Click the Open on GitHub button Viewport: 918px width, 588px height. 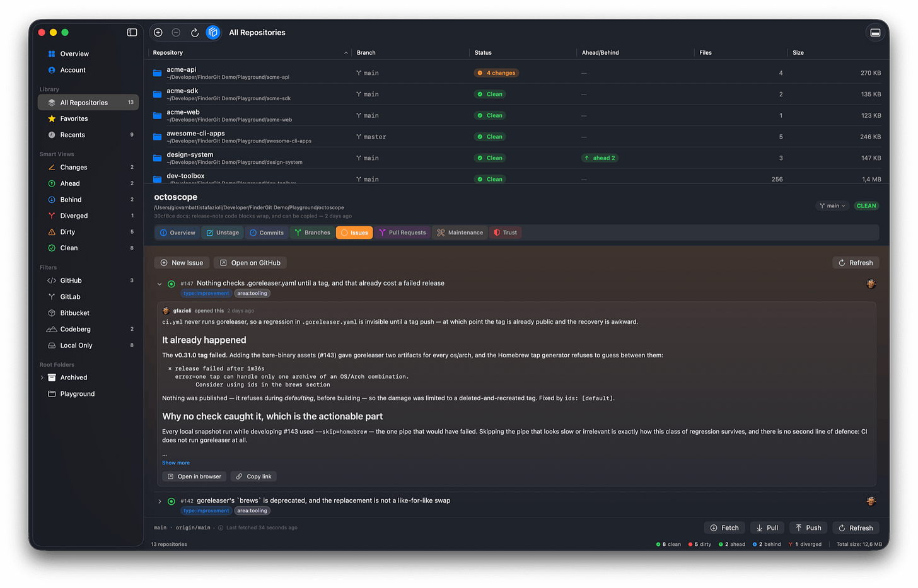coord(250,263)
